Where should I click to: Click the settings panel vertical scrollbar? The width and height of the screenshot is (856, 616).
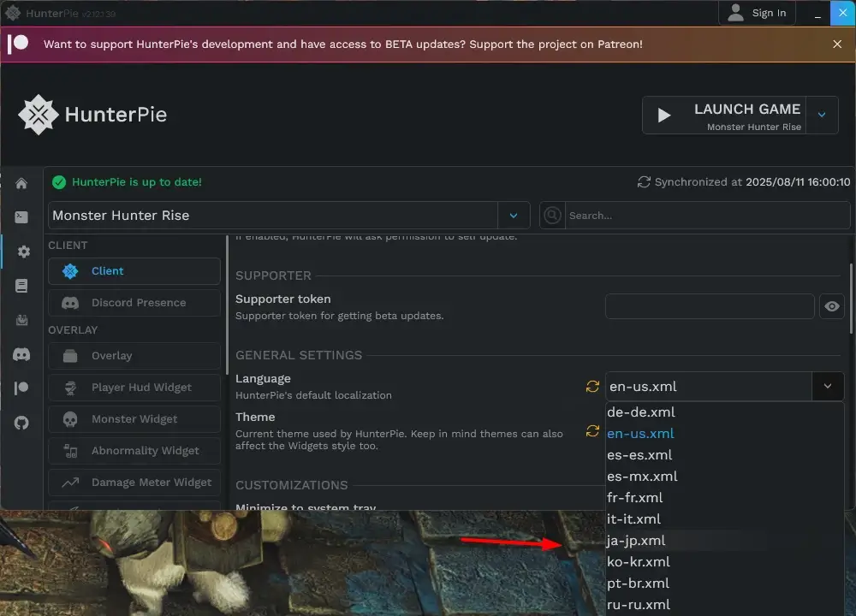pyautogui.click(x=852, y=299)
